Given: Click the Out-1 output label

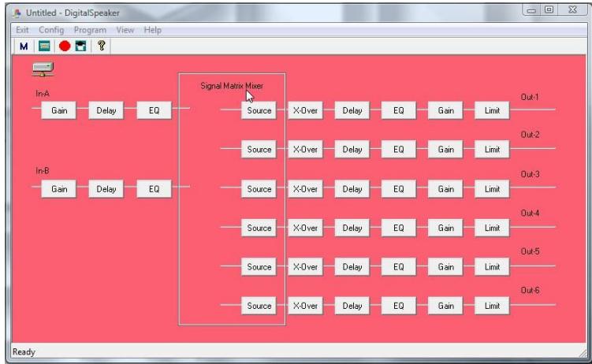Looking at the screenshot, I should (x=530, y=97).
